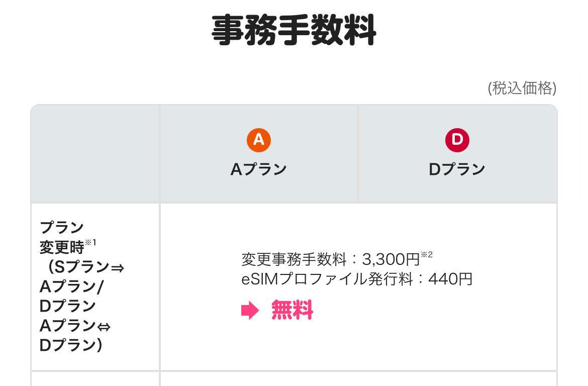The height and width of the screenshot is (386, 588).
Task: Click the orange A plan circle icon
Action: [259, 140]
